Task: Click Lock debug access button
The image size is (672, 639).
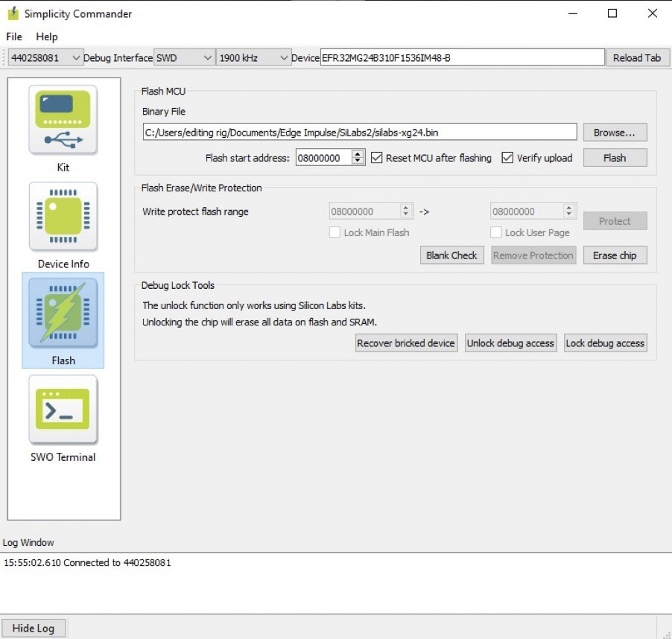Action: tap(605, 343)
